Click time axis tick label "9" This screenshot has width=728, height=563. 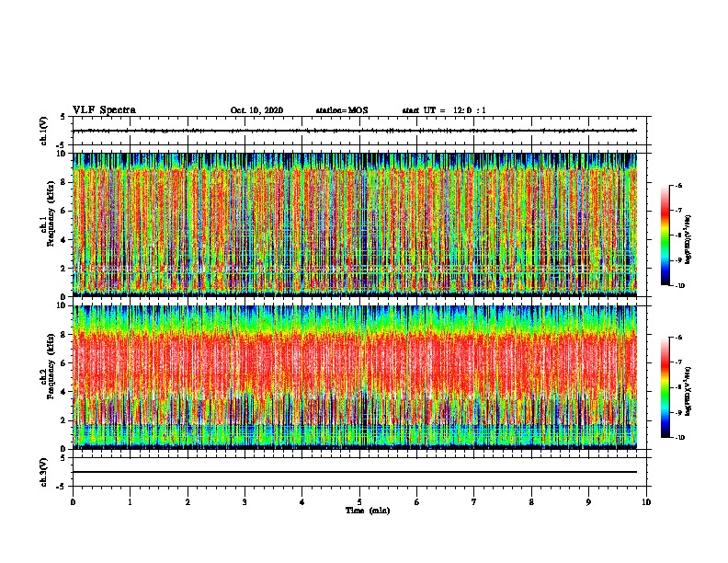(588, 501)
